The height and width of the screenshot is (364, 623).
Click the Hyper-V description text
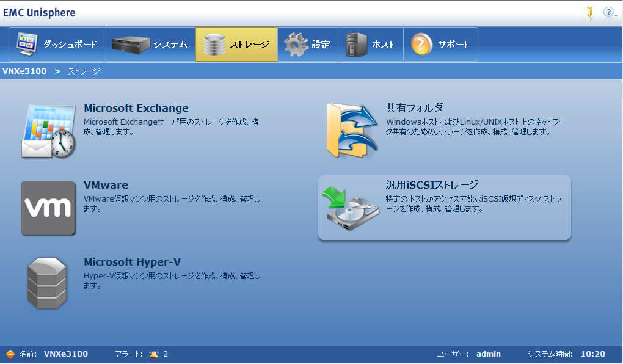pos(172,280)
